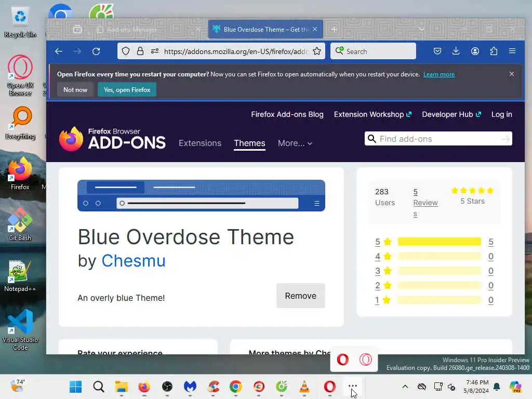Open the Extensions section

pos(200,143)
